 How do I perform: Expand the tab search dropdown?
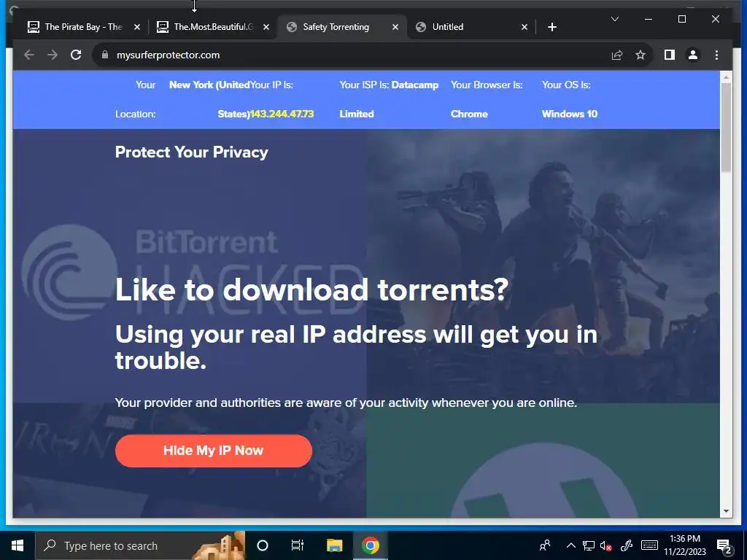(615, 19)
